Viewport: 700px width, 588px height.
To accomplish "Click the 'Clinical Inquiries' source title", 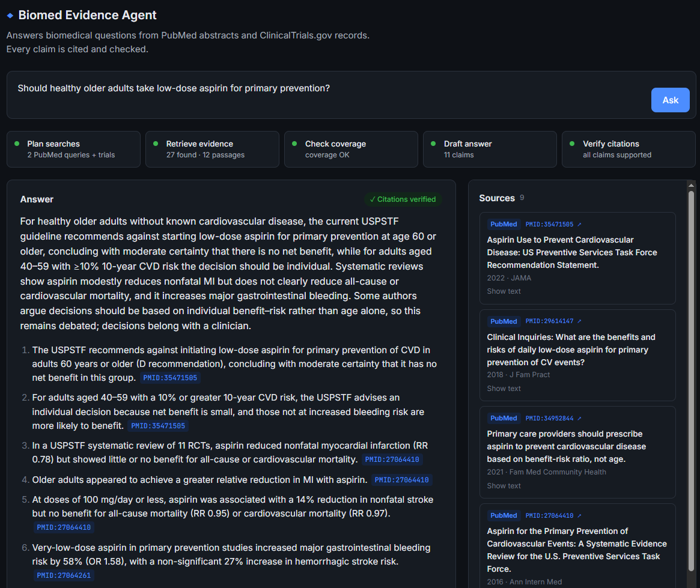I will (571, 350).
